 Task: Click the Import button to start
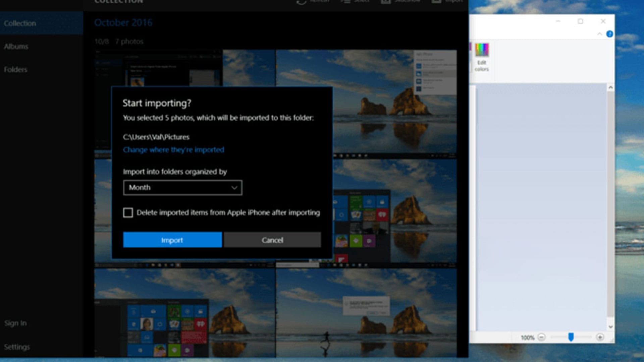172,240
